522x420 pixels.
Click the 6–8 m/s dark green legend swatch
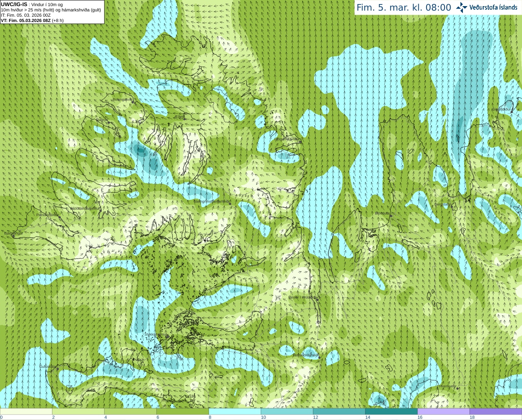(183, 411)
